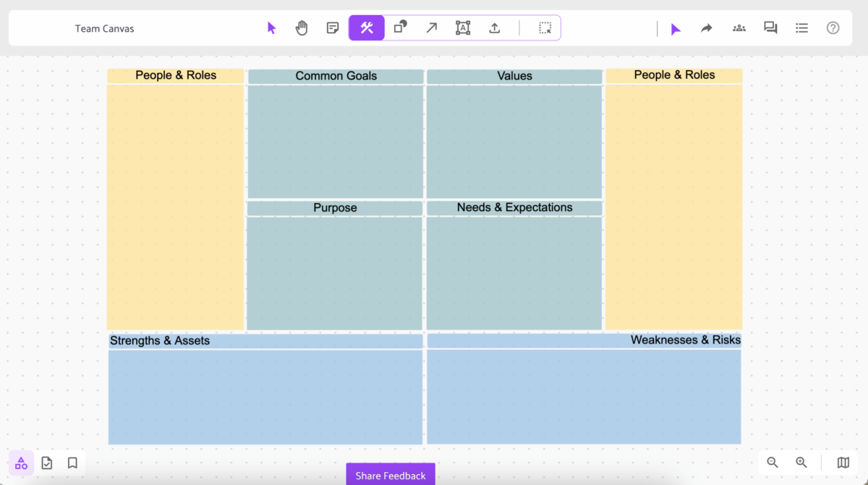868x485 pixels.
Task: Toggle the highlighted tools mode off
Action: coord(366,27)
